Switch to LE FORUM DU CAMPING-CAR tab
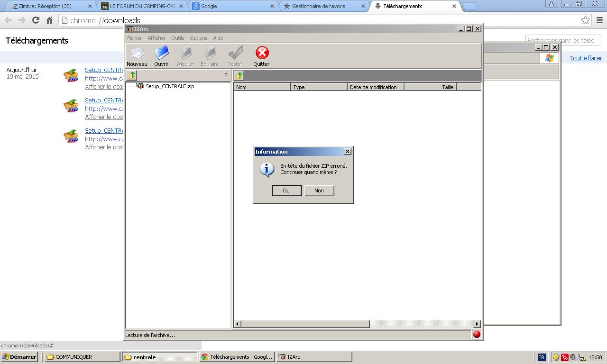The width and height of the screenshot is (607, 364). (x=142, y=6)
